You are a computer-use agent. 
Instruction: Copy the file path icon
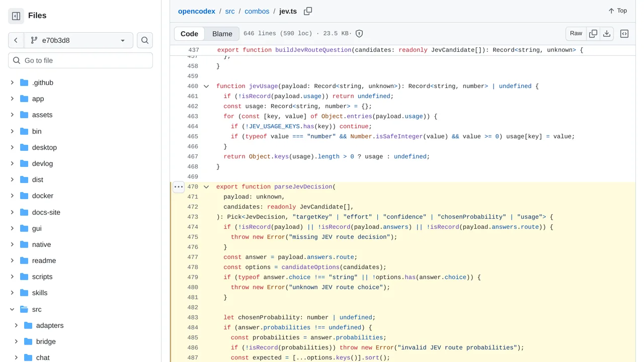pyautogui.click(x=308, y=11)
